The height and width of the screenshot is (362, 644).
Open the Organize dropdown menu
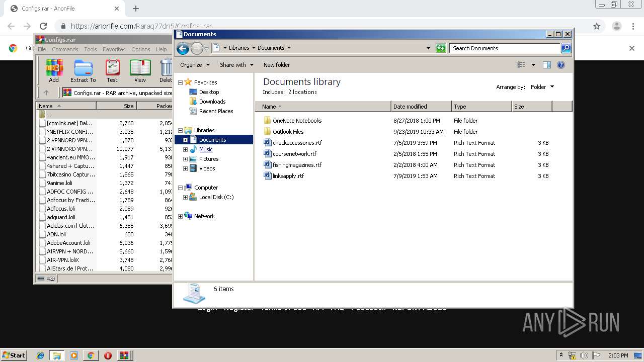[195, 65]
